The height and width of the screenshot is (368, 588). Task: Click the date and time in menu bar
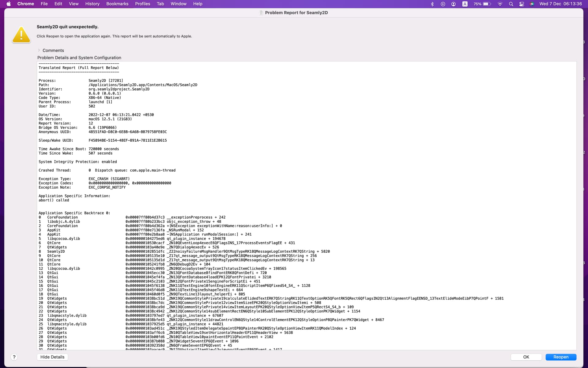(560, 4)
